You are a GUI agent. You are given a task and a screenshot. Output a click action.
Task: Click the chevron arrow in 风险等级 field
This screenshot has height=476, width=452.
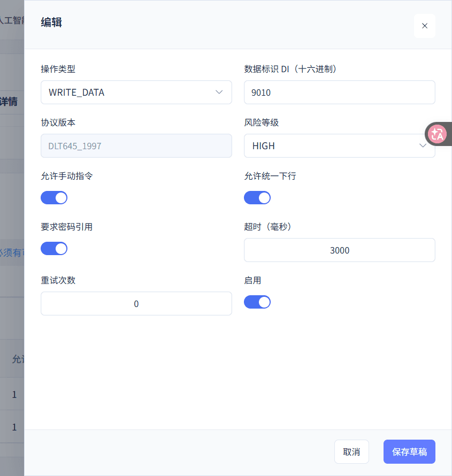click(423, 145)
